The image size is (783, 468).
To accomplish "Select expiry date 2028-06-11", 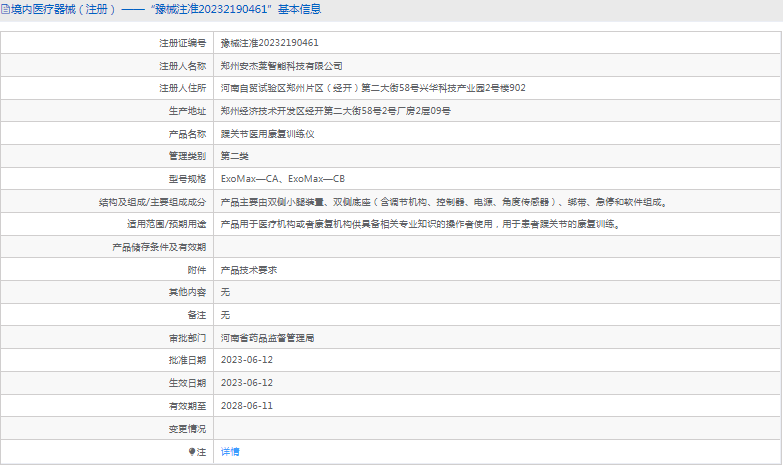I will 247,406.
